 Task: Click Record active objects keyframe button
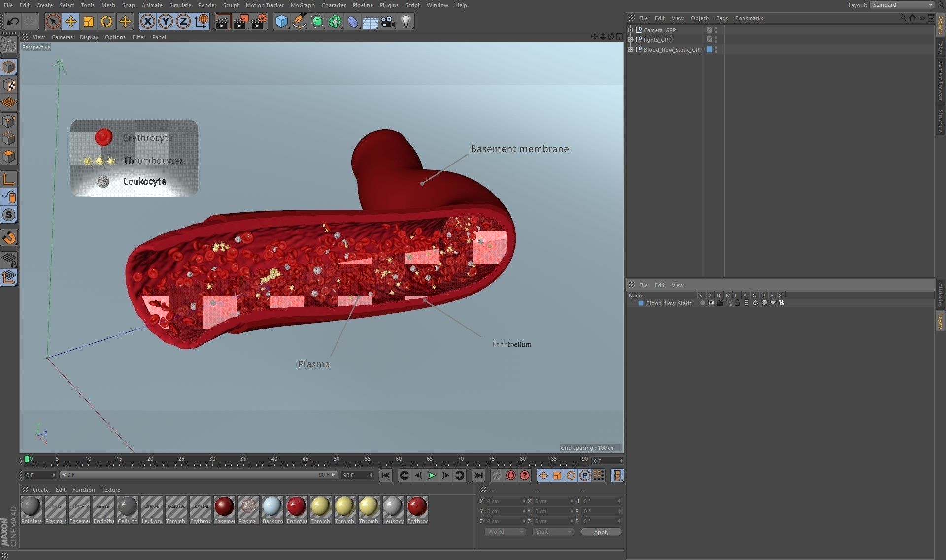click(x=497, y=475)
